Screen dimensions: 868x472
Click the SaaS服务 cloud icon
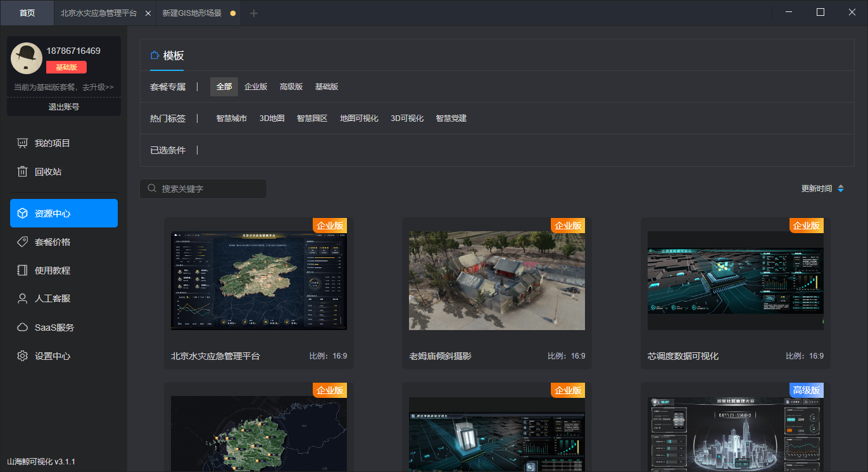tap(23, 328)
